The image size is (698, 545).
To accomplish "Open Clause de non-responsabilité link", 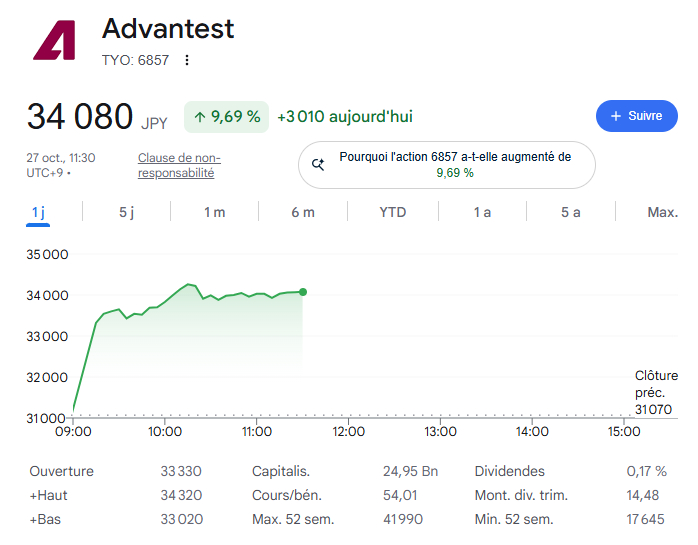I will pos(179,165).
